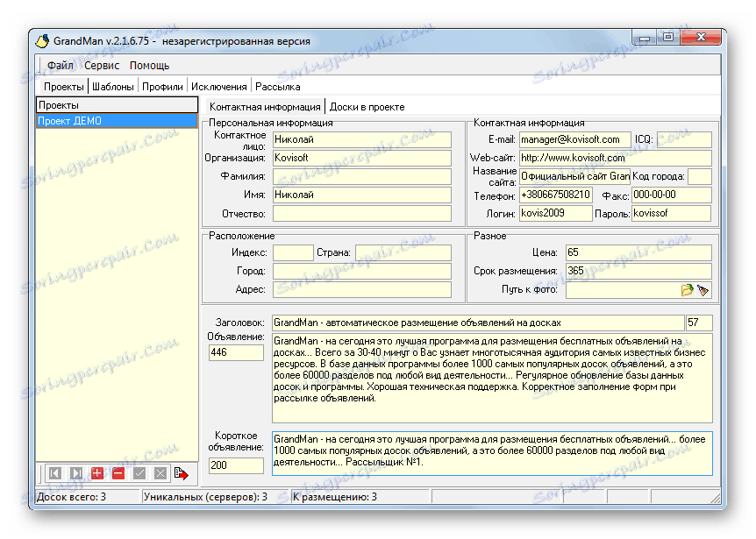Click the Факс field with 000-00-00
The image size is (756, 539).
point(672,195)
